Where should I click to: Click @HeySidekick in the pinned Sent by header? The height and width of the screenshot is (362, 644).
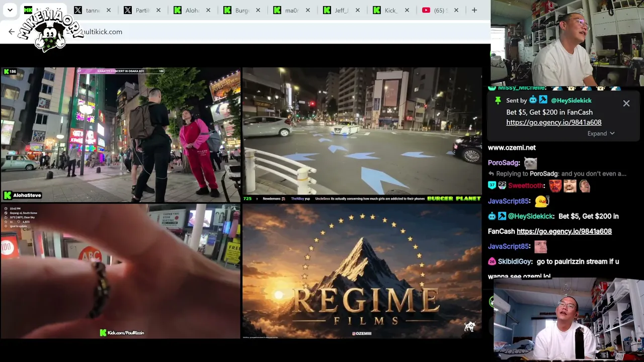point(571,101)
